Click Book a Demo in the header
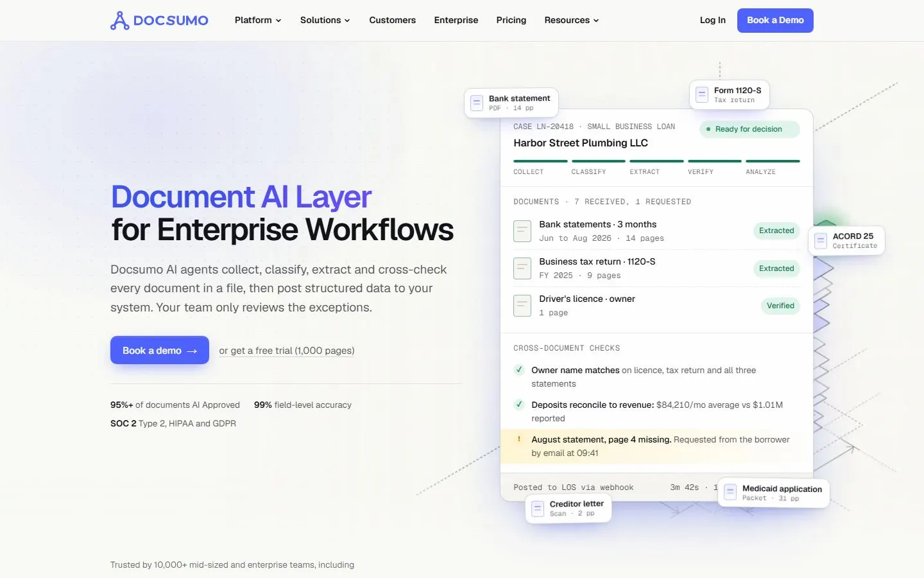Screen dimensions: 924x578 tap(775, 21)
